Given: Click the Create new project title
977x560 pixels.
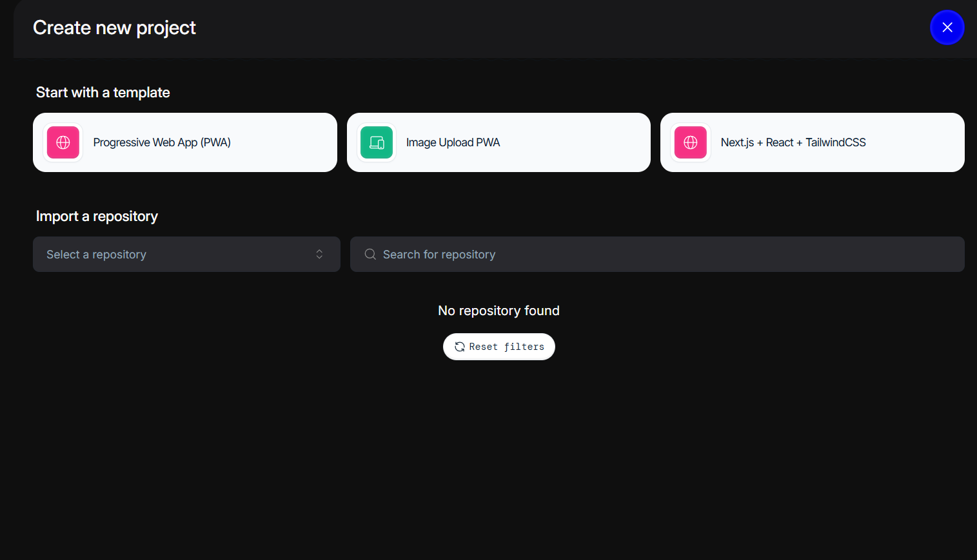Looking at the screenshot, I should (114, 28).
